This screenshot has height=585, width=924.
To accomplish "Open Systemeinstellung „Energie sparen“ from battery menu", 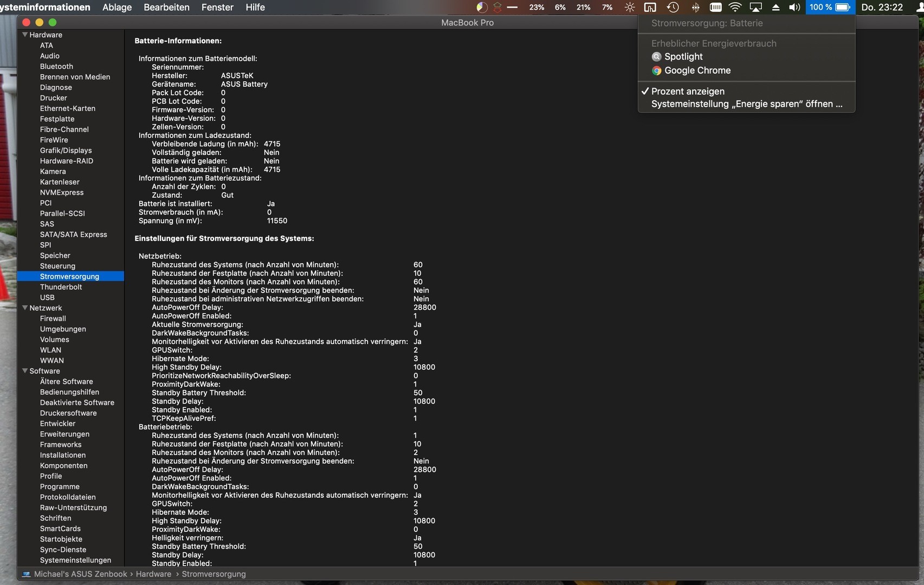I will tap(747, 104).
